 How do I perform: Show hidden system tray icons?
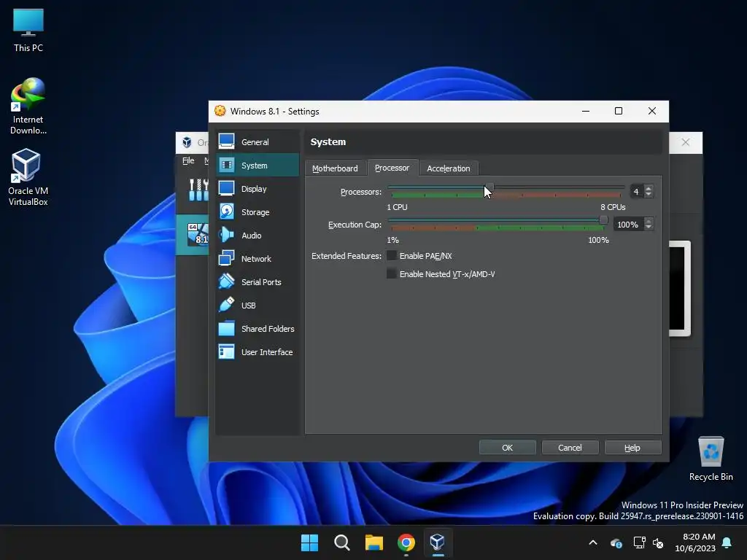593,542
